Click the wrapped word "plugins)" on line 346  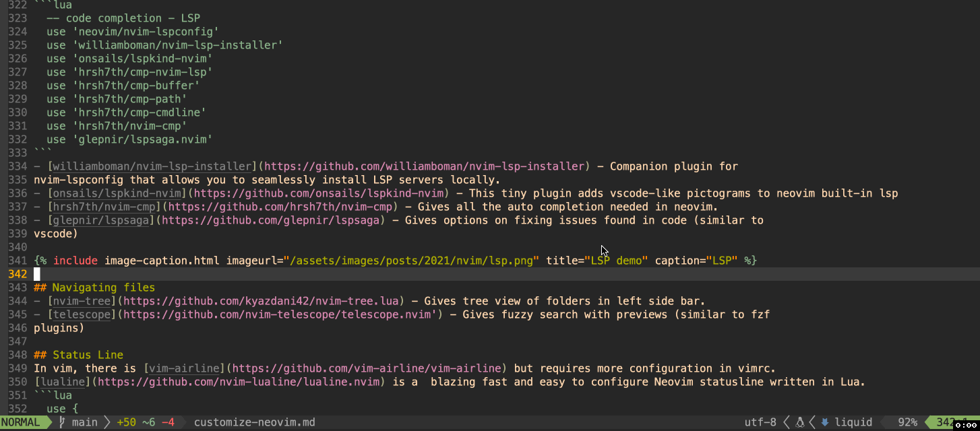coord(59,328)
